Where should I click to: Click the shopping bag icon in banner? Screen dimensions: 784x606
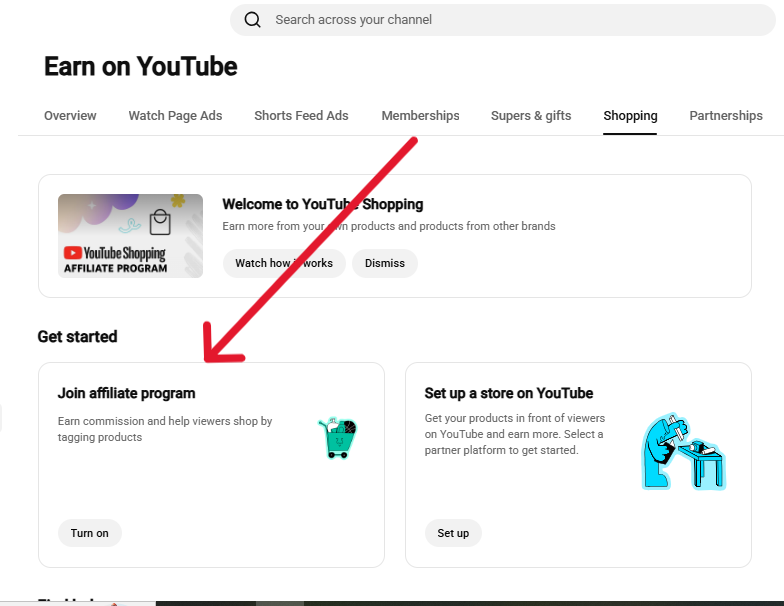tap(160, 222)
